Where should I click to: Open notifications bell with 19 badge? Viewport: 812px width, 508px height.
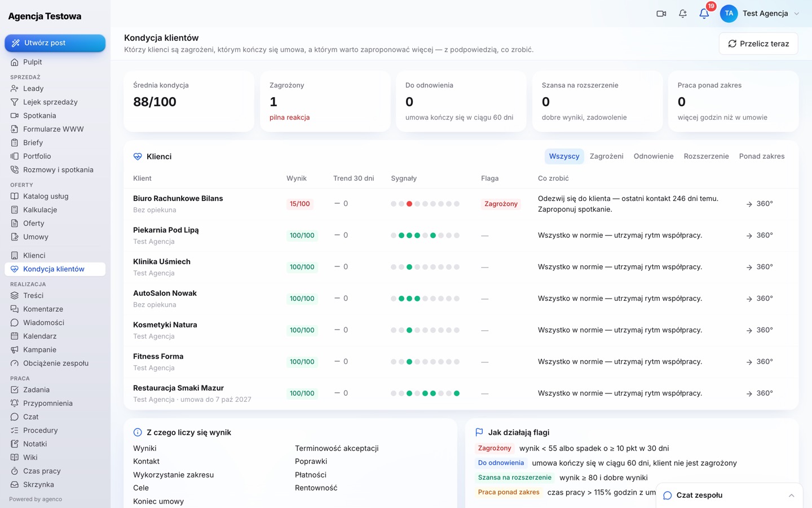point(704,14)
